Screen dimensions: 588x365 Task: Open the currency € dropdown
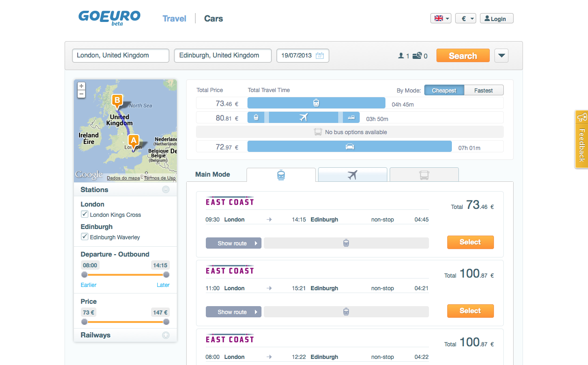[465, 18]
